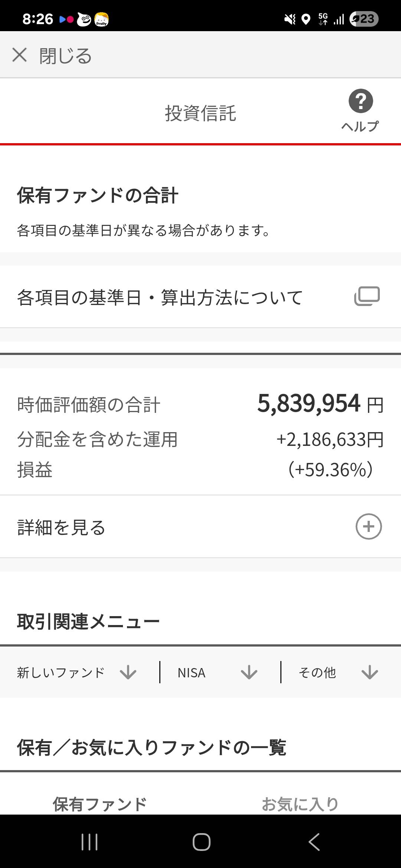
Task: Tap the plus circle icon for 詳細を見る
Action: [x=368, y=526]
